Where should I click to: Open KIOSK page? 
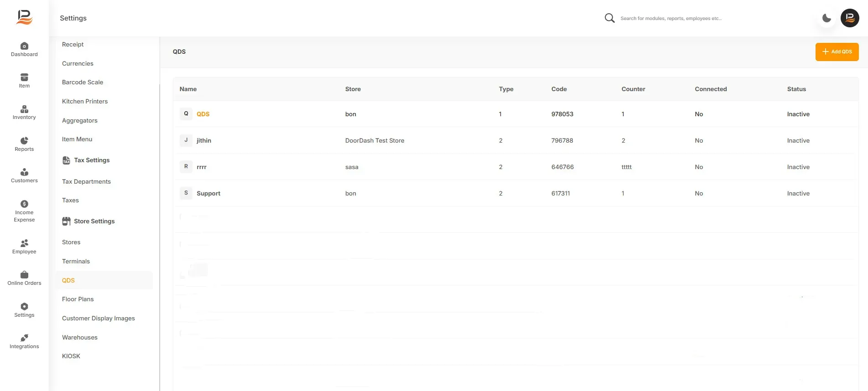coord(71,356)
